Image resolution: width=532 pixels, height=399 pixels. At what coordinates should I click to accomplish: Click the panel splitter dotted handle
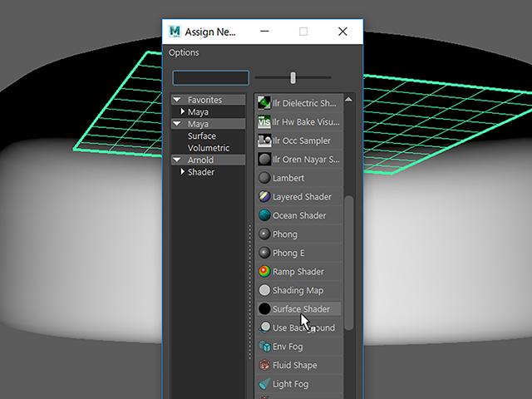coord(250,292)
